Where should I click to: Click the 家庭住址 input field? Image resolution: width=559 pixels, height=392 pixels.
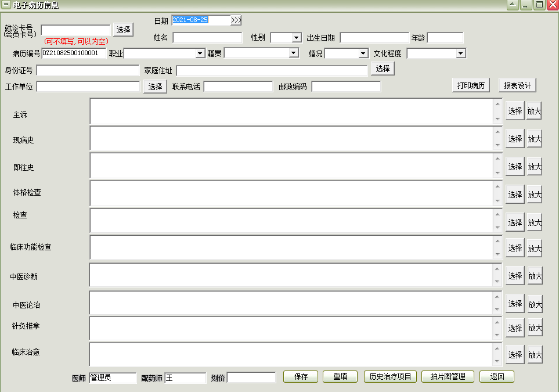click(272, 70)
